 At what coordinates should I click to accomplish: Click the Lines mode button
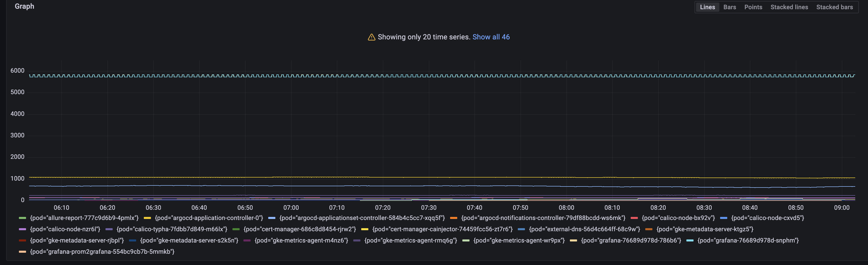point(707,7)
